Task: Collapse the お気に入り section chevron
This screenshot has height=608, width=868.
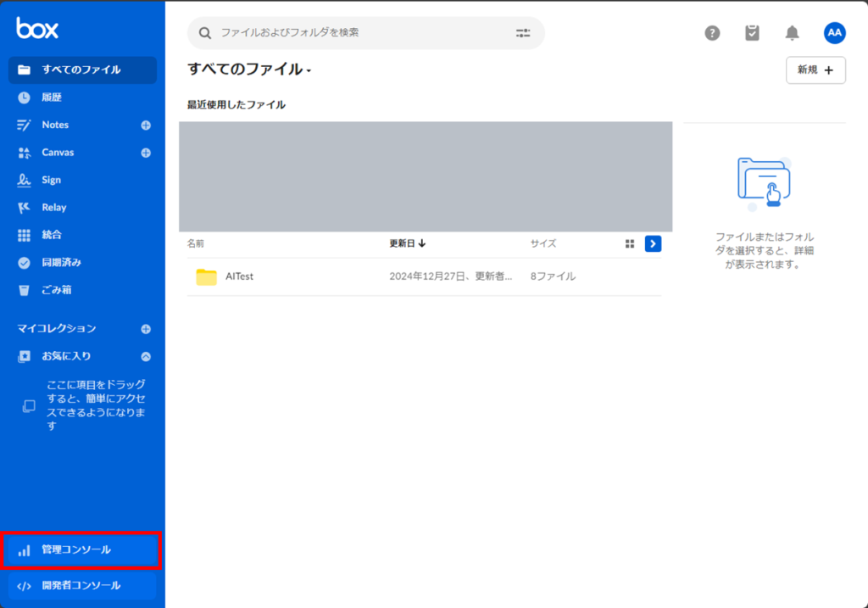Action: [x=146, y=356]
